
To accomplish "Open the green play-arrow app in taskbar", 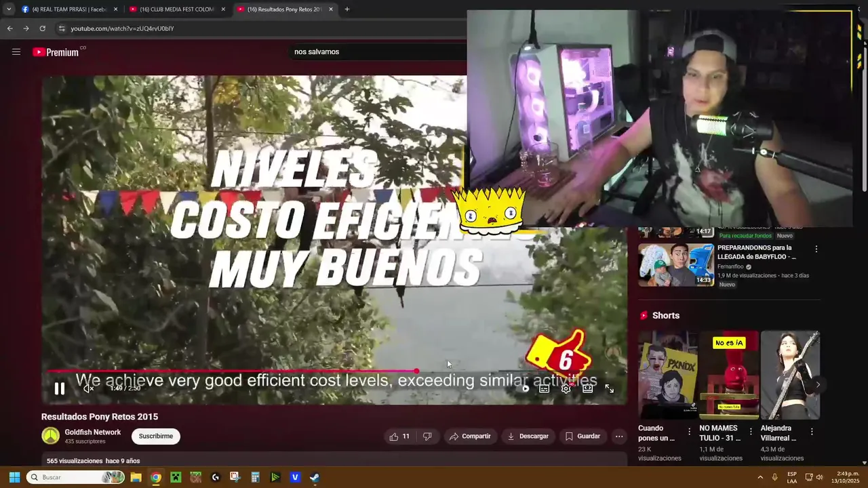I will [275, 477].
